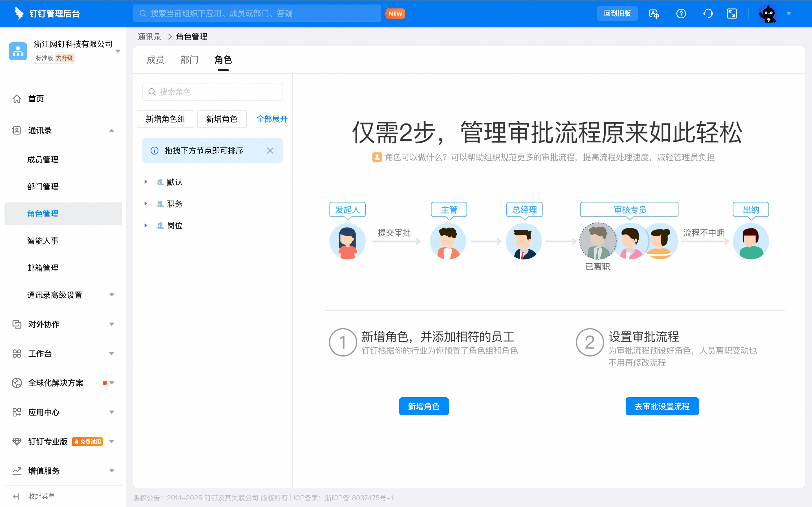Image resolution: width=812 pixels, height=507 pixels.
Task: Open 邮箱管理 in sidebar
Action: pyautogui.click(x=63, y=268)
